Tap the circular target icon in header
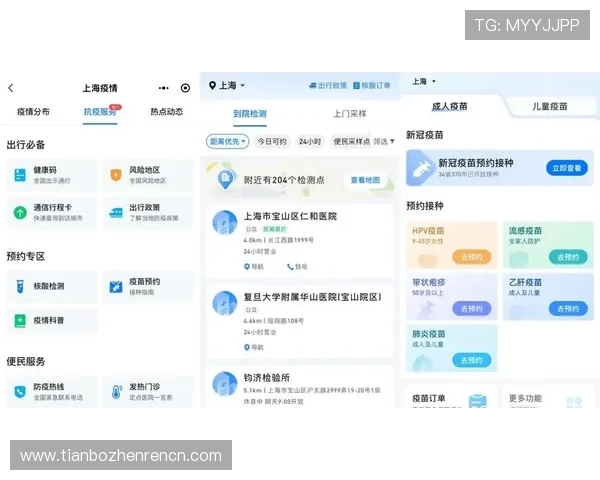Screen dimensions: 600x480 [x=185, y=88]
